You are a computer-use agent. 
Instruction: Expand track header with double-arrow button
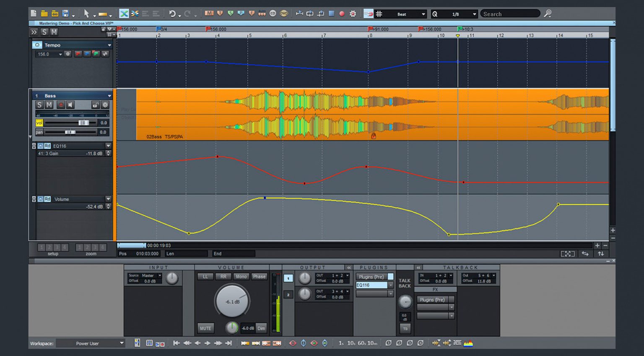coord(34,32)
